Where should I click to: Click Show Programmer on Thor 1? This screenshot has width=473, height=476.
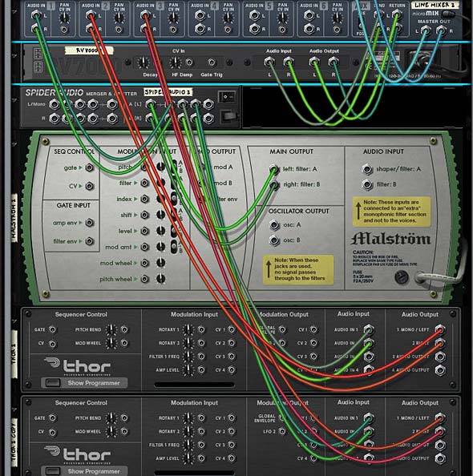[84, 383]
